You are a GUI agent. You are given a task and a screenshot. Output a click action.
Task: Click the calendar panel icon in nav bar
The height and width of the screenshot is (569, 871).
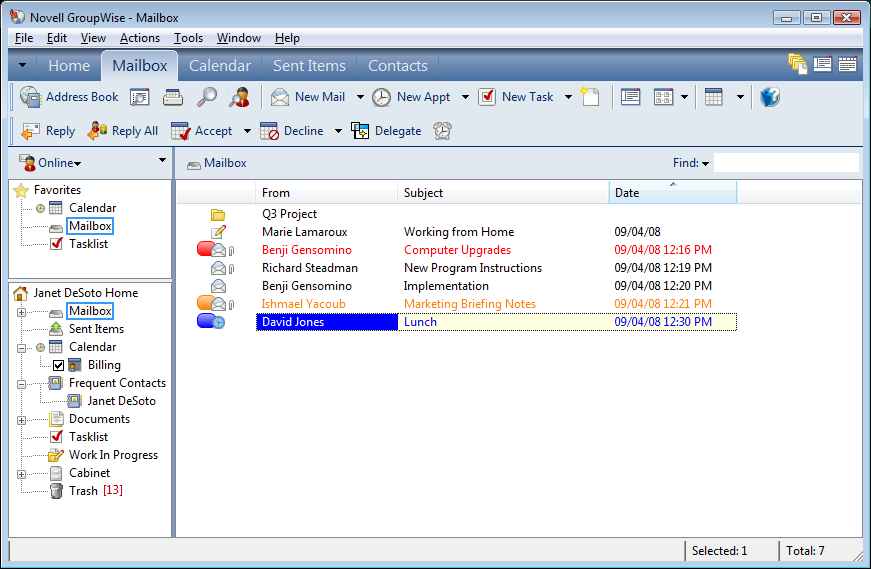pyautogui.click(x=848, y=64)
